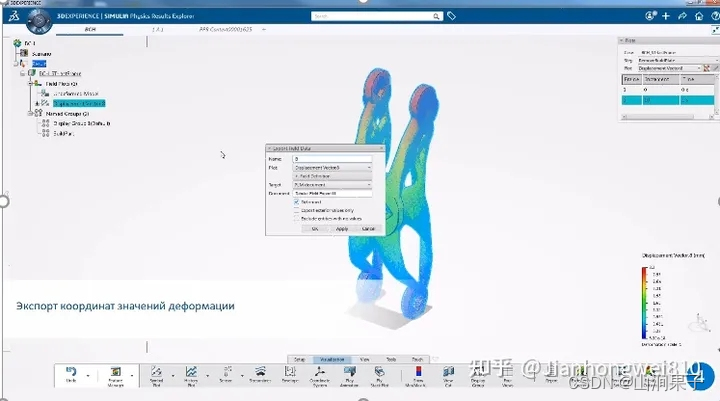This screenshot has height=401, width=720.
Task: Open the Plot dropdown in export dialog
Action: (x=332, y=168)
